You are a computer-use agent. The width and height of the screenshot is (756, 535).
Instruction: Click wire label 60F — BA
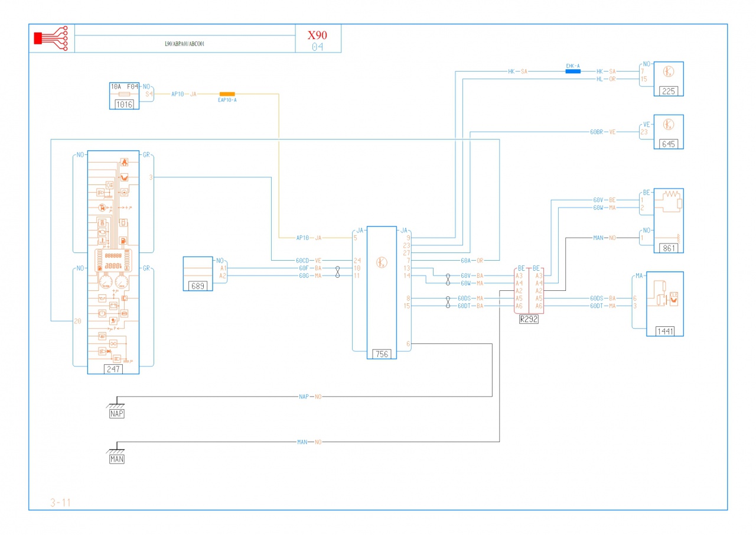[310, 268]
